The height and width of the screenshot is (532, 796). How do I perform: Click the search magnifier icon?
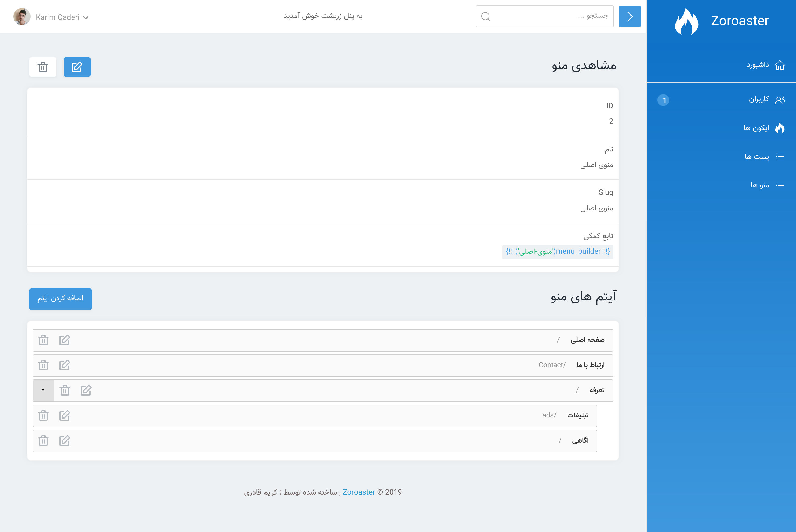click(486, 17)
